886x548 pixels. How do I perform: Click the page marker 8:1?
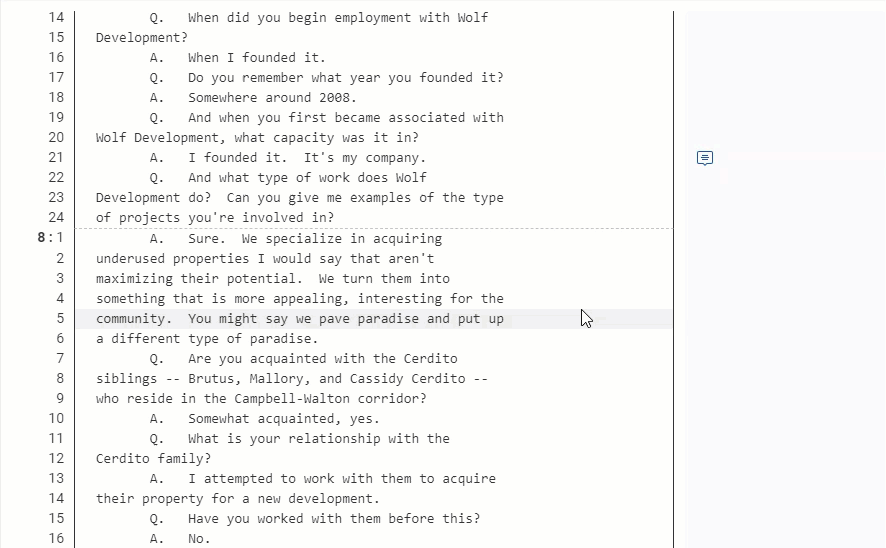point(50,238)
